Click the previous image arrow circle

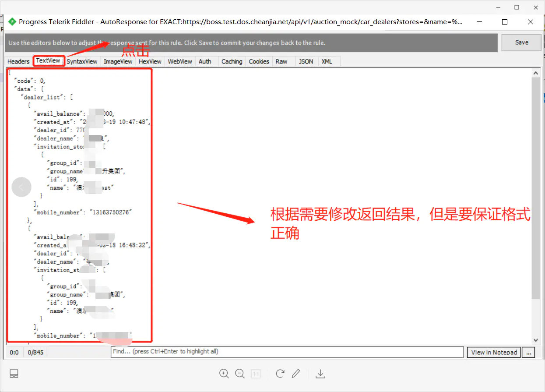[21, 187]
